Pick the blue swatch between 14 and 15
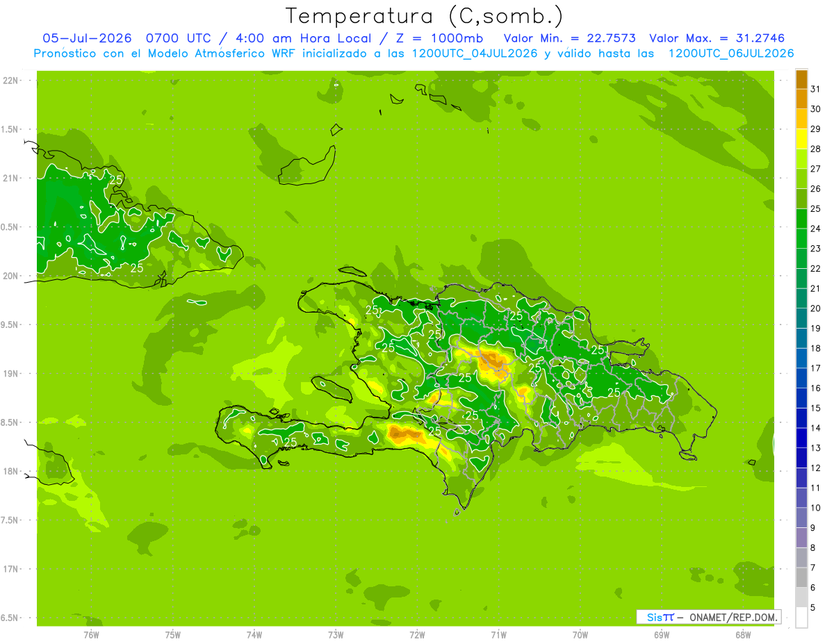Screen dimensions: 834x644 [801, 418]
